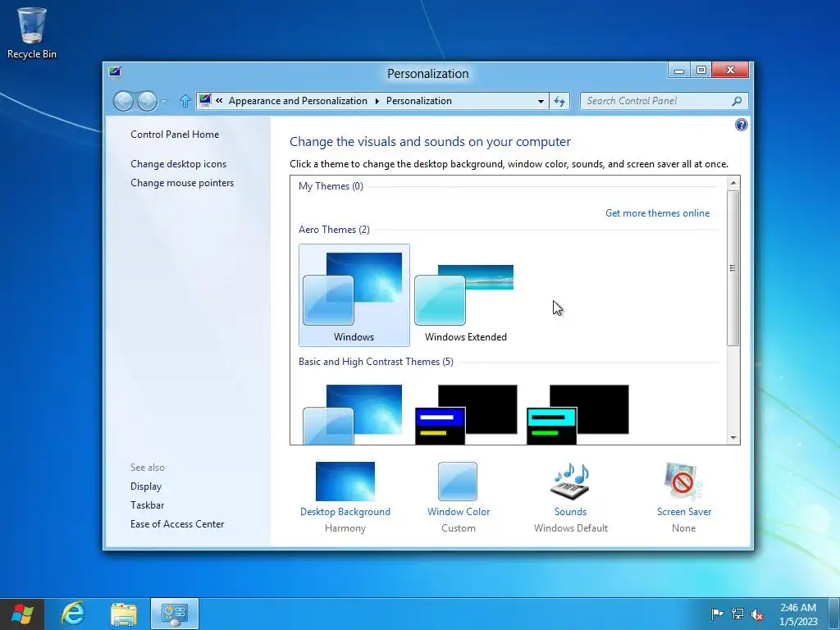840x630 pixels.
Task: Select the first basic theme with blue wallpaper
Action: pos(354,414)
